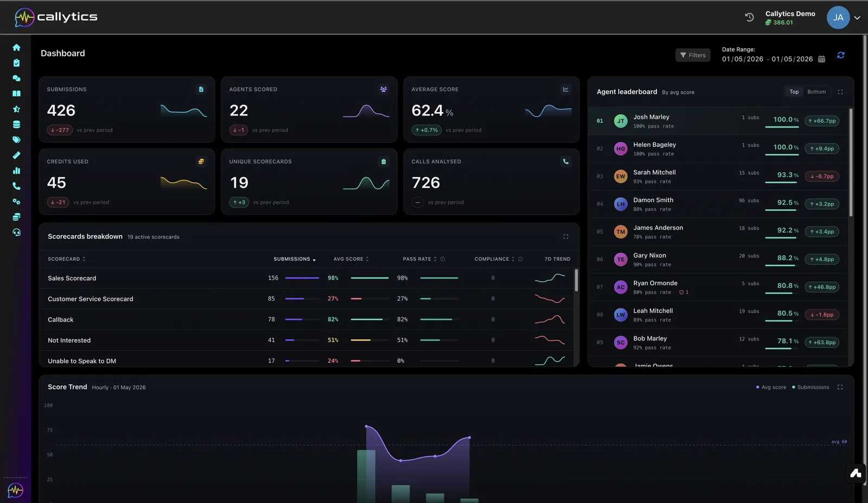Click the date range start 01/05/2026
Viewport: 868px width, 503px height.
(742, 59)
